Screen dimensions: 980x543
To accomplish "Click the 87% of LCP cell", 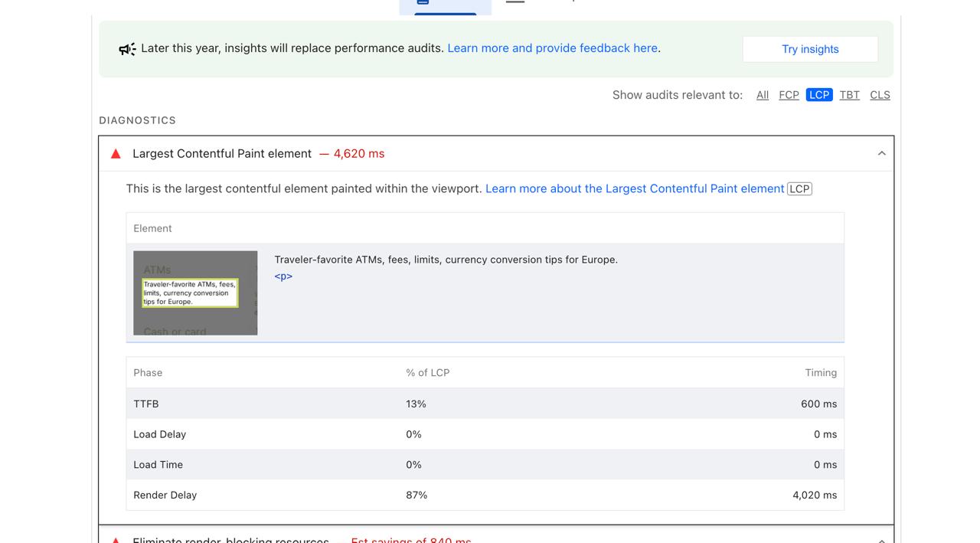I will [416, 496].
